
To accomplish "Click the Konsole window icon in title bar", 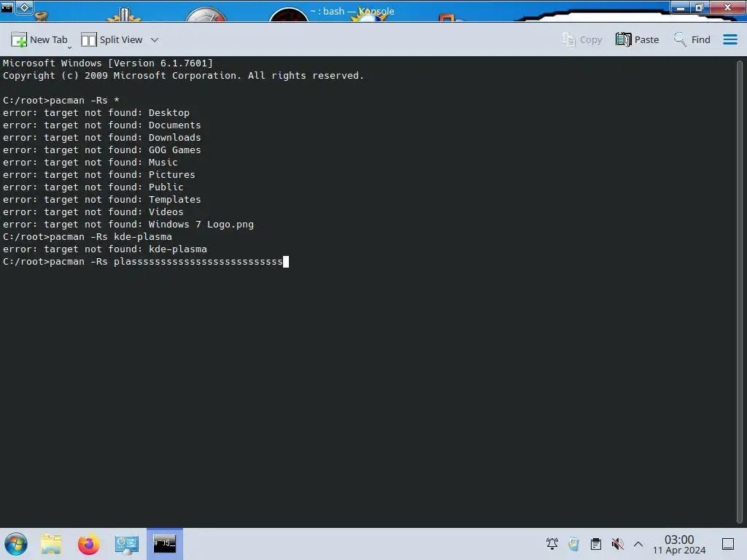I will pos(7,7).
